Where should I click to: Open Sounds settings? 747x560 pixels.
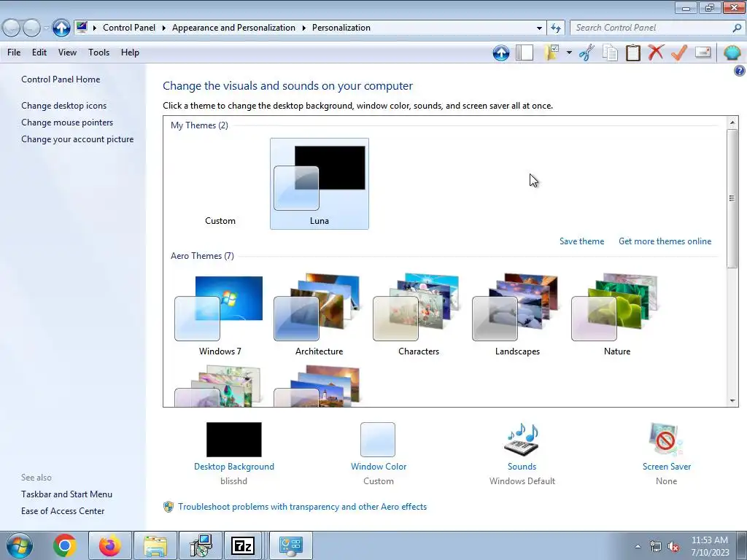point(522,445)
